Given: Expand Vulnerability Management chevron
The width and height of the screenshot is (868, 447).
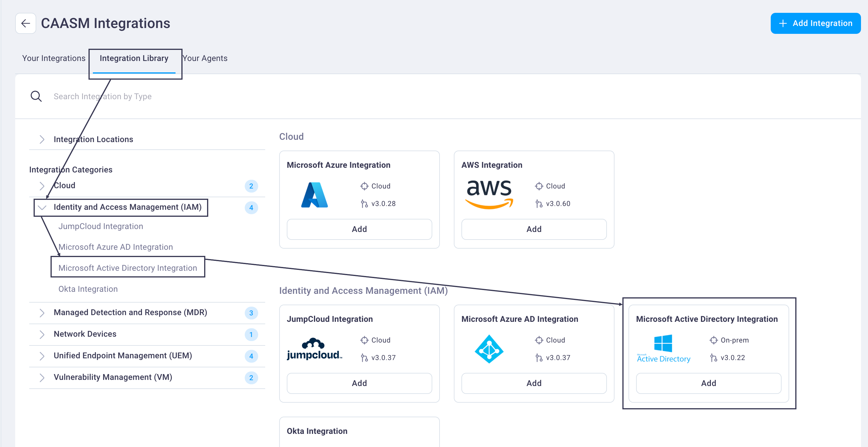Looking at the screenshot, I should (42, 377).
